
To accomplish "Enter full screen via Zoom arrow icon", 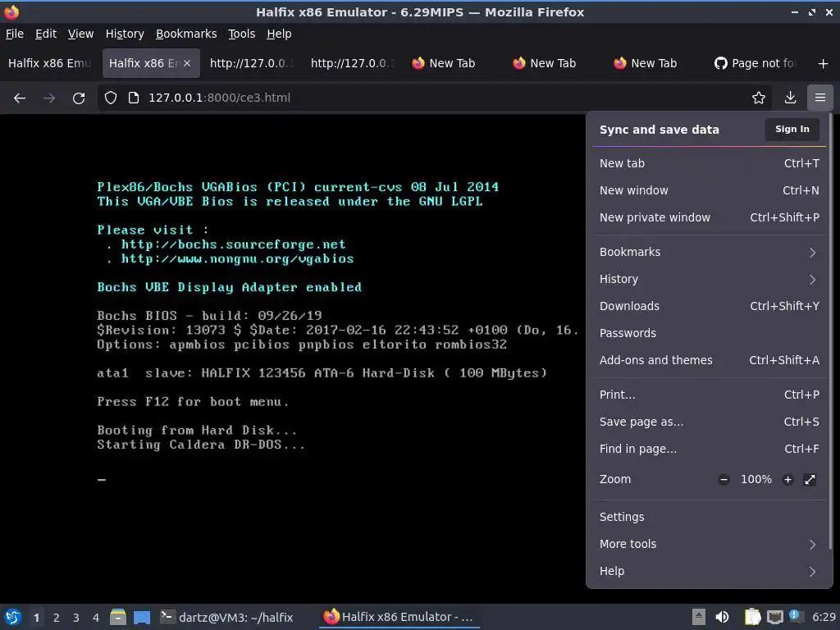I will click(810, 479).
